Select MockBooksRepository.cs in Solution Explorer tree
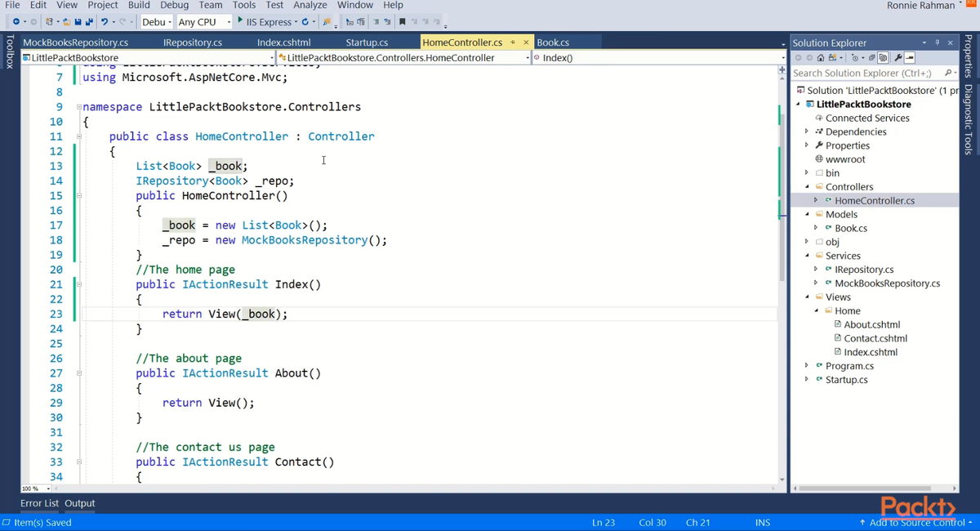980x531 pixels. click(x=887, y=283)
